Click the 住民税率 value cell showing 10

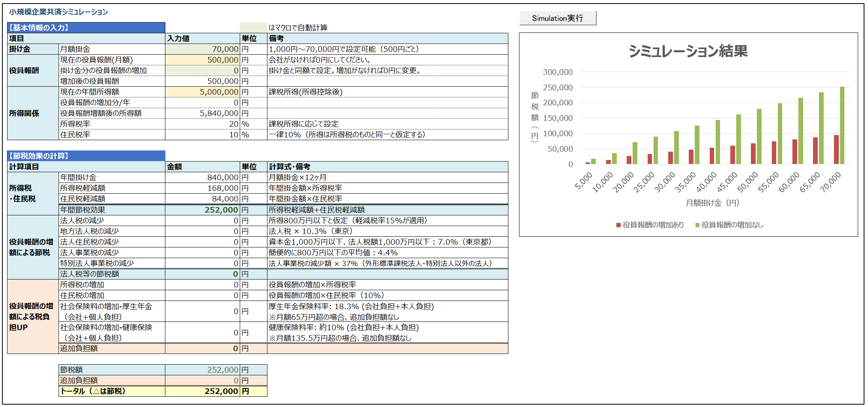pos(203,135)
